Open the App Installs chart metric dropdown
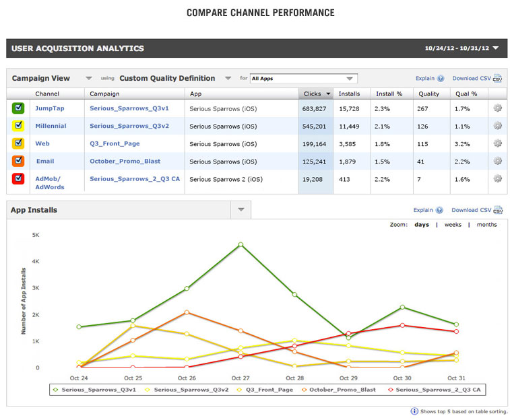The image size is (510, 420). click(241, 209)
